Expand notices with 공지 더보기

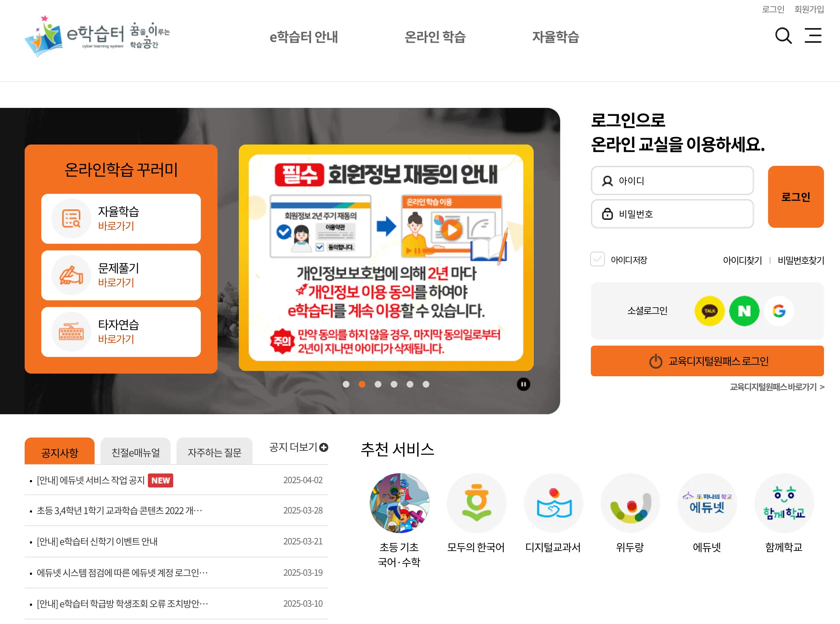pyautogui.click(x=297, y=448)
